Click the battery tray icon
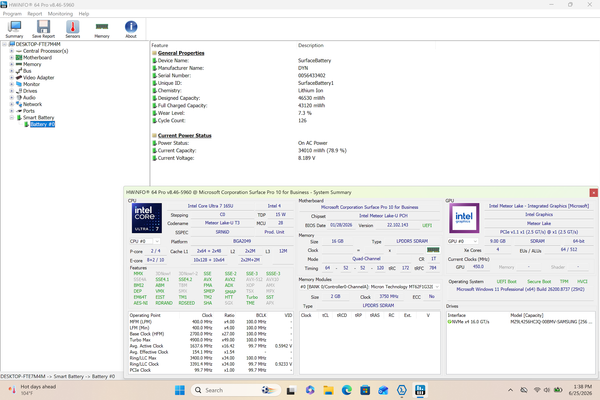 [x=558, y=390]
